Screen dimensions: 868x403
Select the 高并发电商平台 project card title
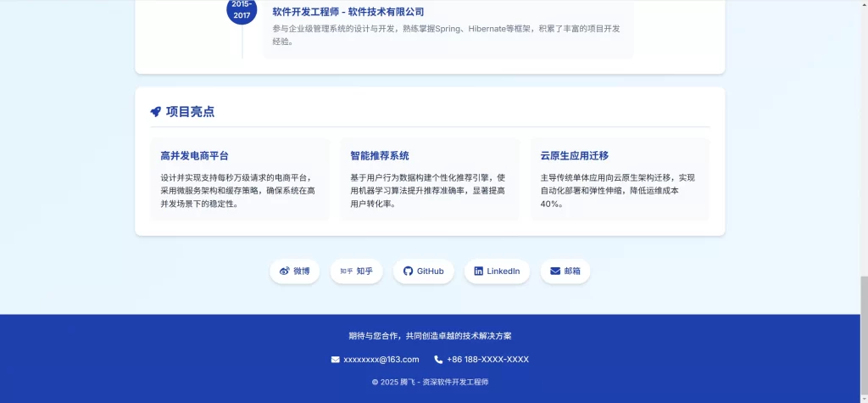pos(194,156)
